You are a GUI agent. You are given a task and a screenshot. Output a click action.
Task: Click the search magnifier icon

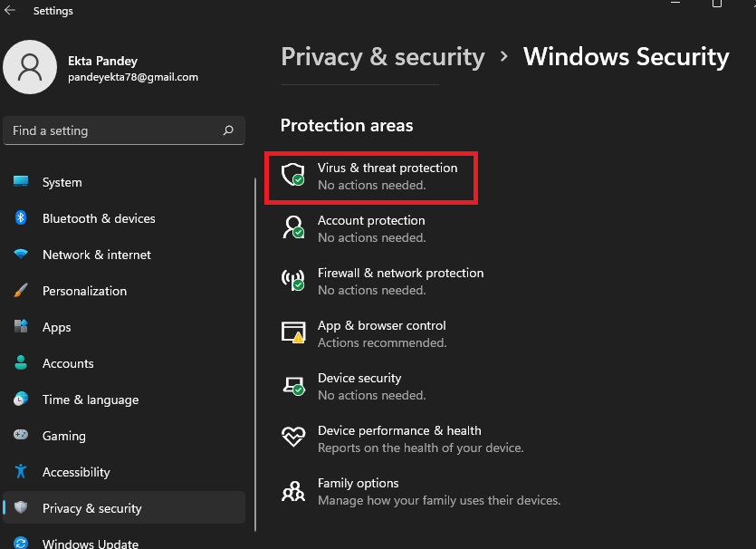pyautogui.click(x=228, y=130)
